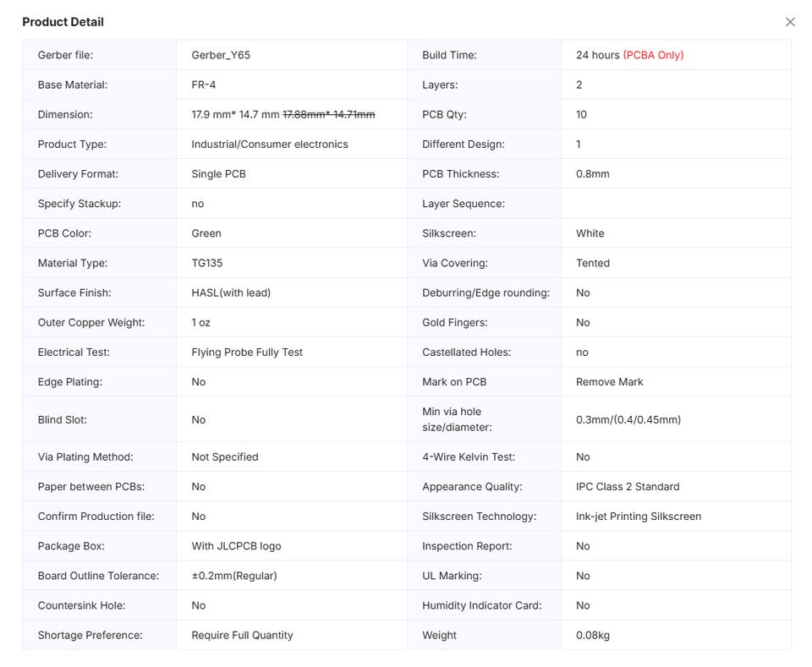Click the struck-through 17.88mm dimension text

point(328,114)
